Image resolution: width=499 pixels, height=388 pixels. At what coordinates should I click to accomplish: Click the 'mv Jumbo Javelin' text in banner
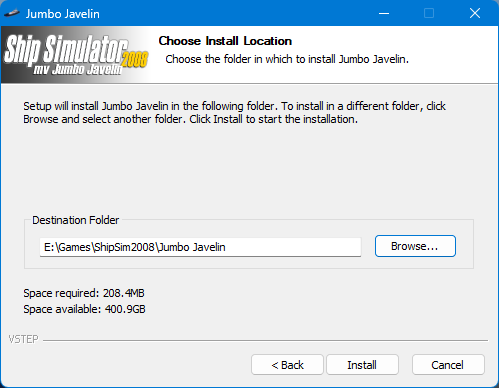click(78, 69)
